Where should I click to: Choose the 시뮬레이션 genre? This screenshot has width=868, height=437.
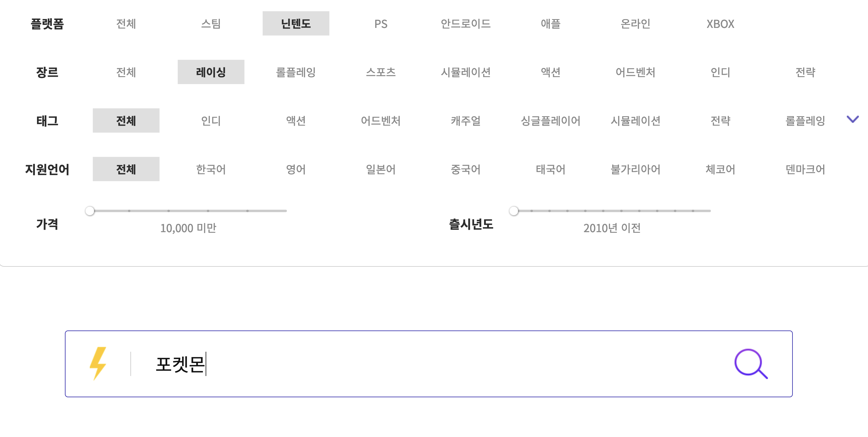[466, 72]
